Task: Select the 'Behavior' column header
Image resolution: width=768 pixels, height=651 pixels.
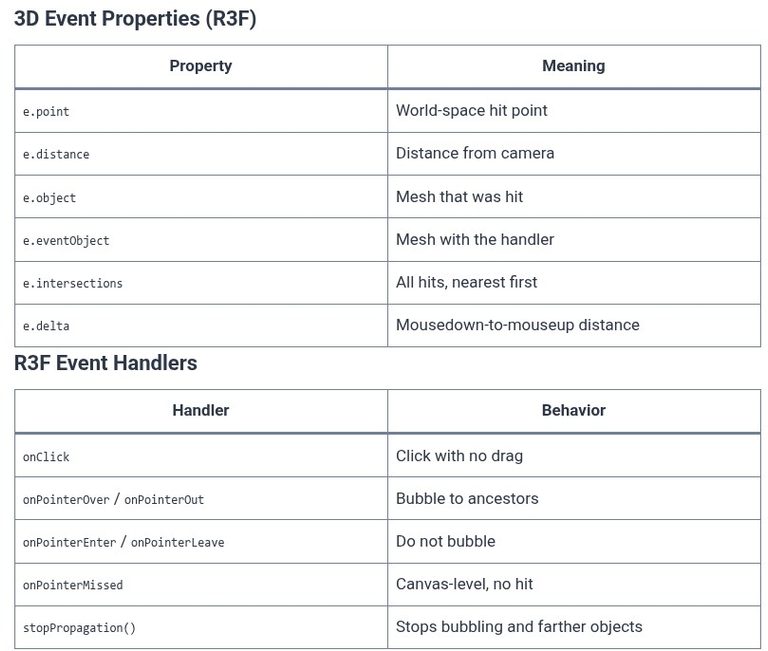Action: point(574,410)
